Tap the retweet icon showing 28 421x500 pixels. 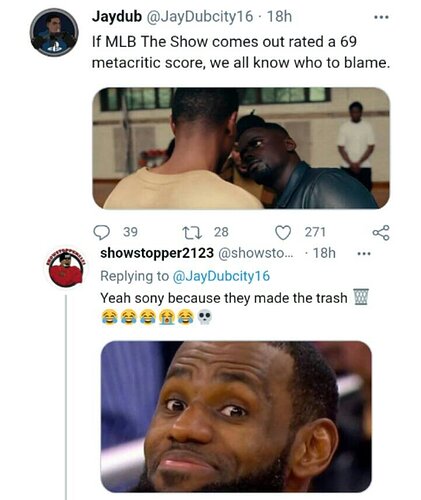coord(192,232)
